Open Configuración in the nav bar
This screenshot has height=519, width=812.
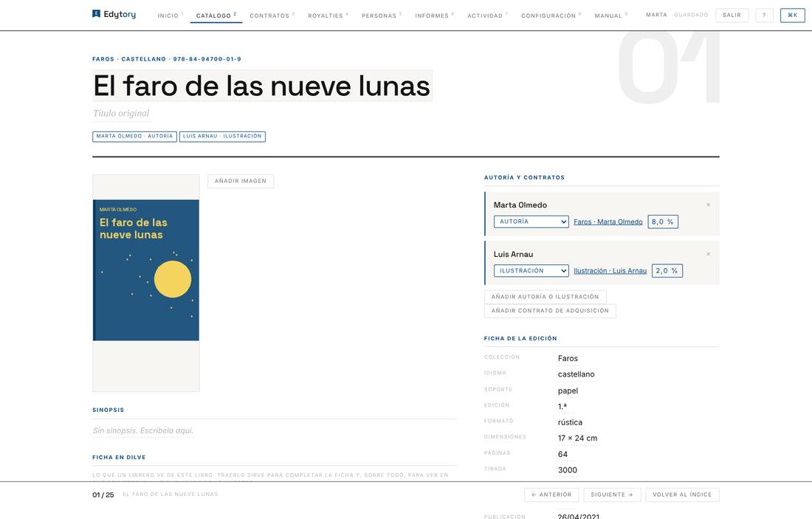tap(549, 16)
